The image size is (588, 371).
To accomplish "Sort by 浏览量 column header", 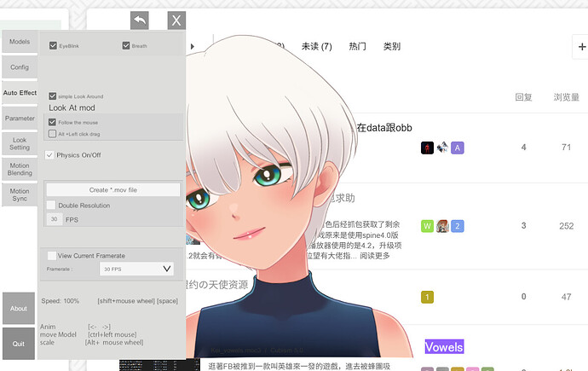I will 566,97.
